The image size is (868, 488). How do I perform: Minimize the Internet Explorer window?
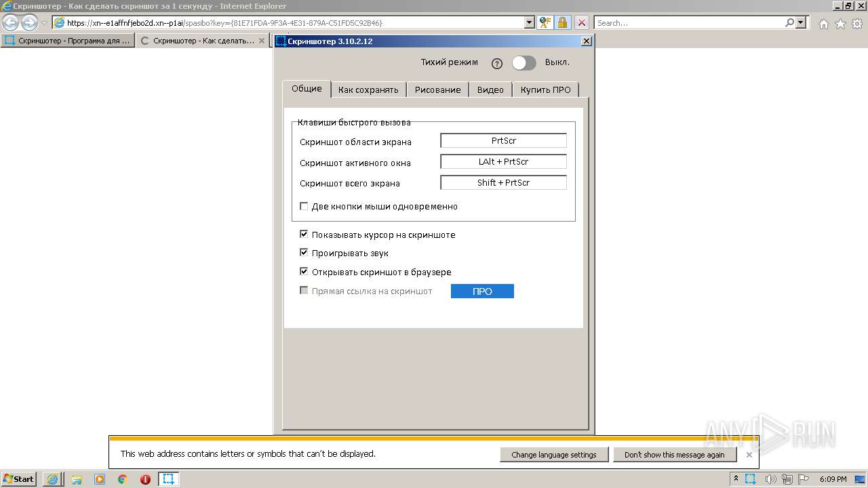836,5
